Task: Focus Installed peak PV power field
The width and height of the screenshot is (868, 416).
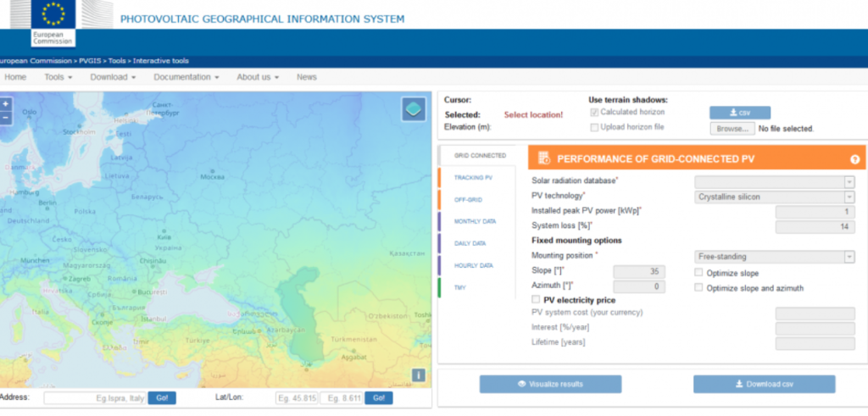Action: pos(815,212)
